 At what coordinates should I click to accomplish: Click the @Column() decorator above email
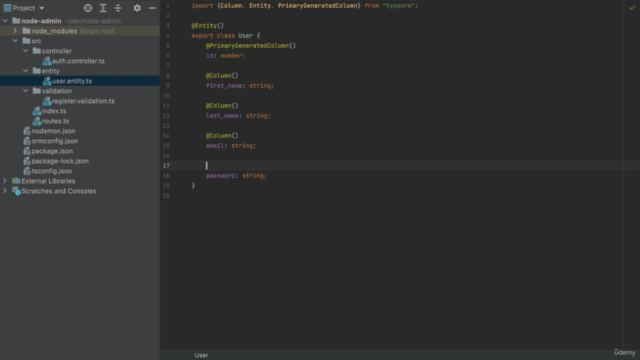click(x=222, y=136)
